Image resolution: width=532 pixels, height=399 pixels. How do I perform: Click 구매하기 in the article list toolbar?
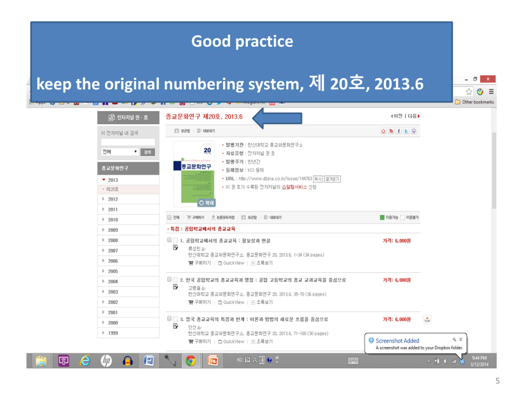[196, 217]
